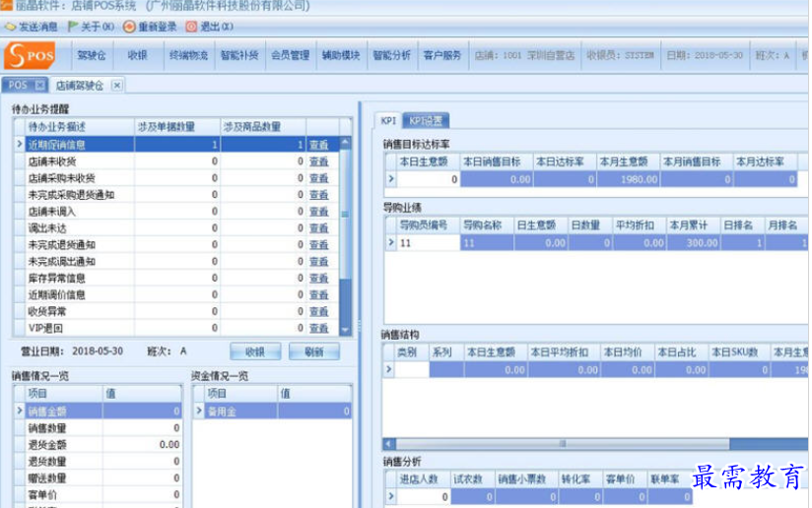The image size is (812, 508).
Task: Click the 销售结构 horizontal scrollbar thumb
Action: pyautogui.click(x=563, y=444)
